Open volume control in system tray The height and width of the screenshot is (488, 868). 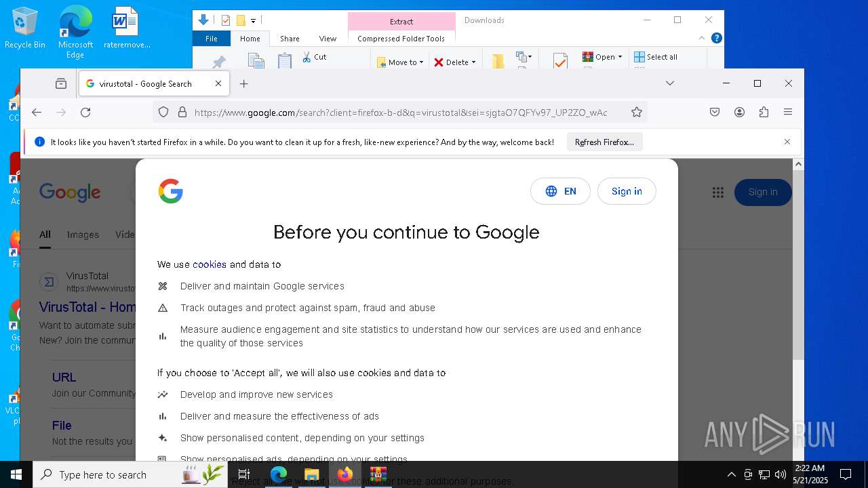[780, 474]
